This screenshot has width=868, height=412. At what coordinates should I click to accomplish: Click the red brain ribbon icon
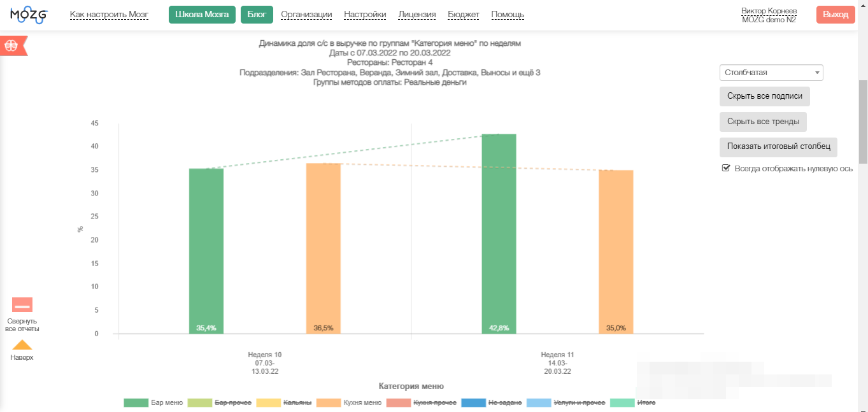13,45
